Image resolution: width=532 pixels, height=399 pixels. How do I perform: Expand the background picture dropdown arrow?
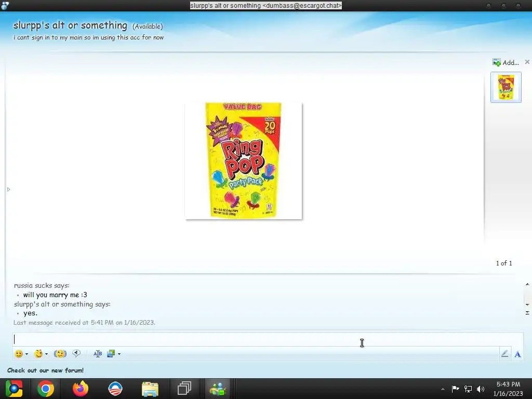119,354
